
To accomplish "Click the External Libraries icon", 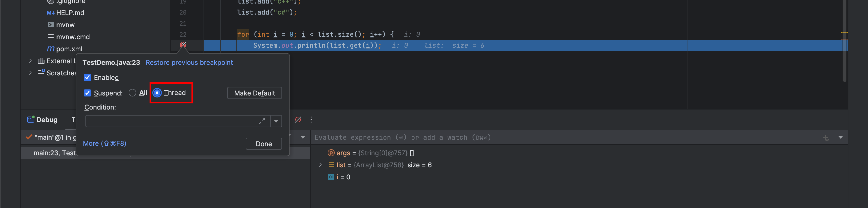I will (41, 61).
